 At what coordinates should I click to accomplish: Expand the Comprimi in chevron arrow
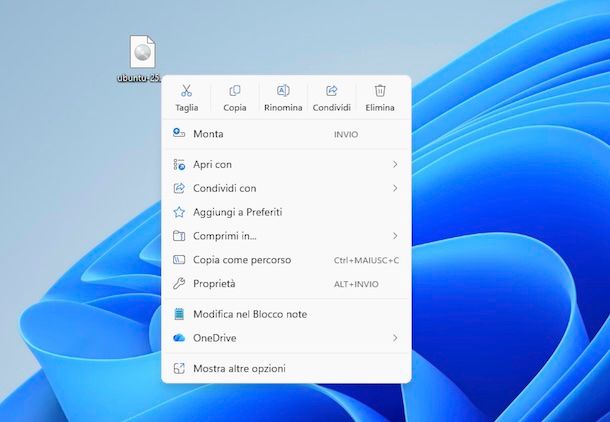point(395,236)
